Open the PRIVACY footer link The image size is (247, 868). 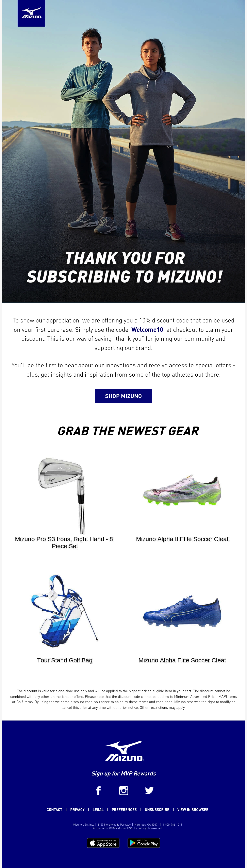[x=77, y=809]
